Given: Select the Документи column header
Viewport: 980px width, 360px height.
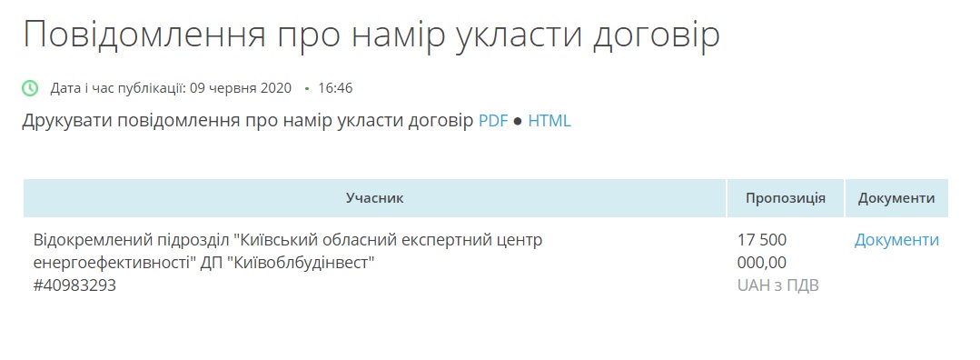Looking at the screenshot, I should tap(896, 198).
